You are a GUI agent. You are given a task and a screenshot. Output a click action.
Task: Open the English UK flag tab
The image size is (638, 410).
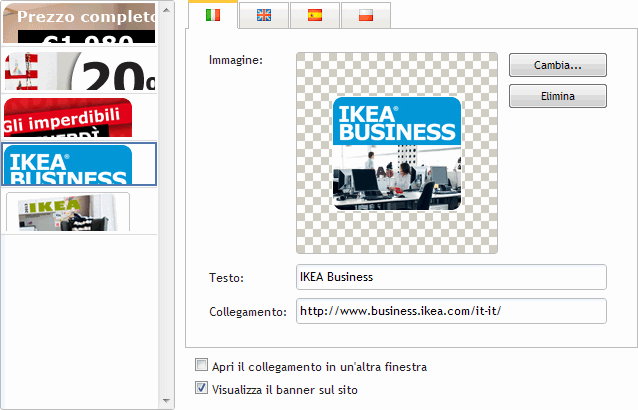(264, 15)
